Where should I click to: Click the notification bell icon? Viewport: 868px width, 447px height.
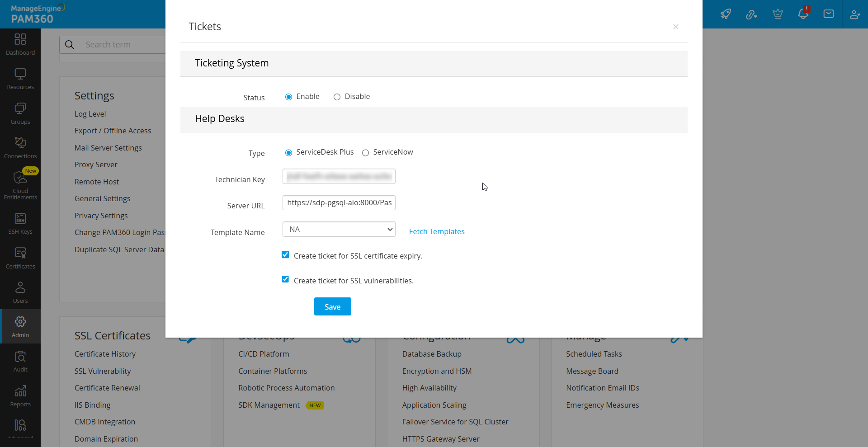(x=803, y=14)
